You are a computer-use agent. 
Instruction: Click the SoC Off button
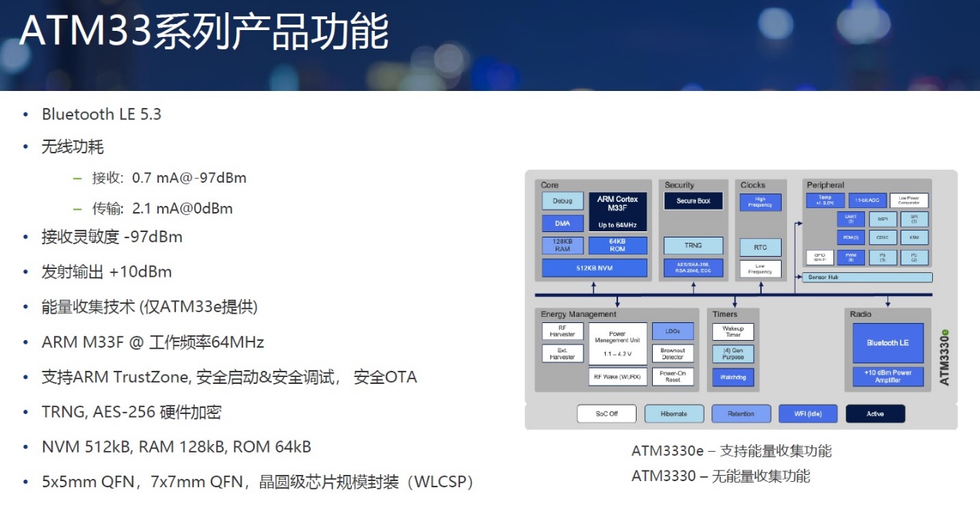click(x=607, y=413)
